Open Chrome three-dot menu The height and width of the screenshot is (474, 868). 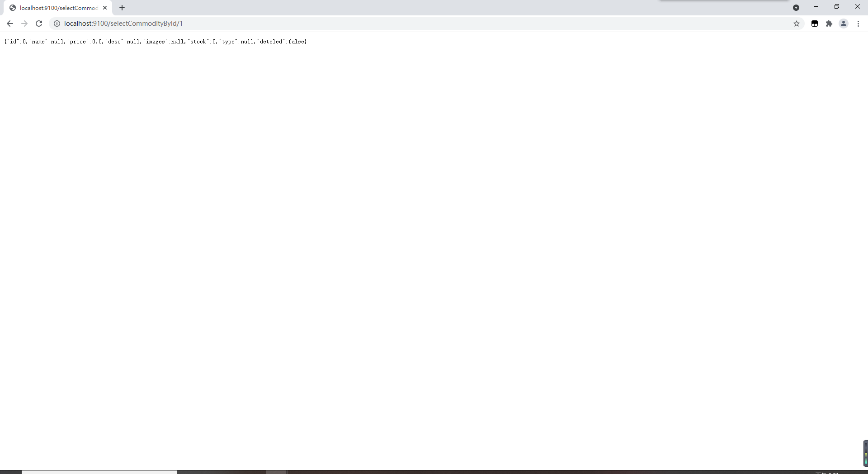[x=858, y=24]
